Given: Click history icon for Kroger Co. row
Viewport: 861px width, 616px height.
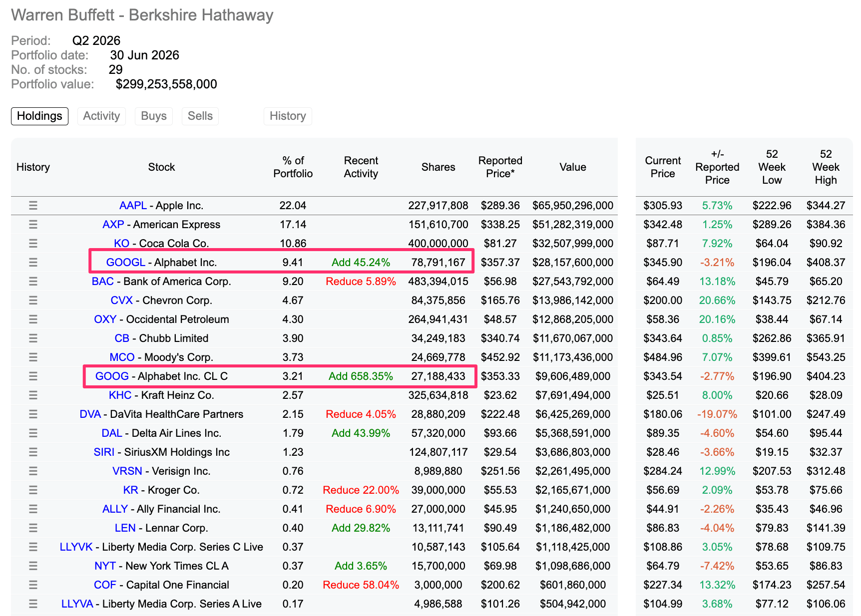Looking at the screenshot, I should 33,490.
